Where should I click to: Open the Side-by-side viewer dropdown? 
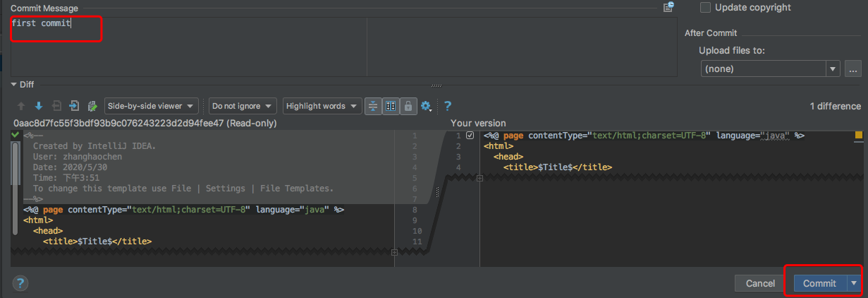(x=152, y=106)
